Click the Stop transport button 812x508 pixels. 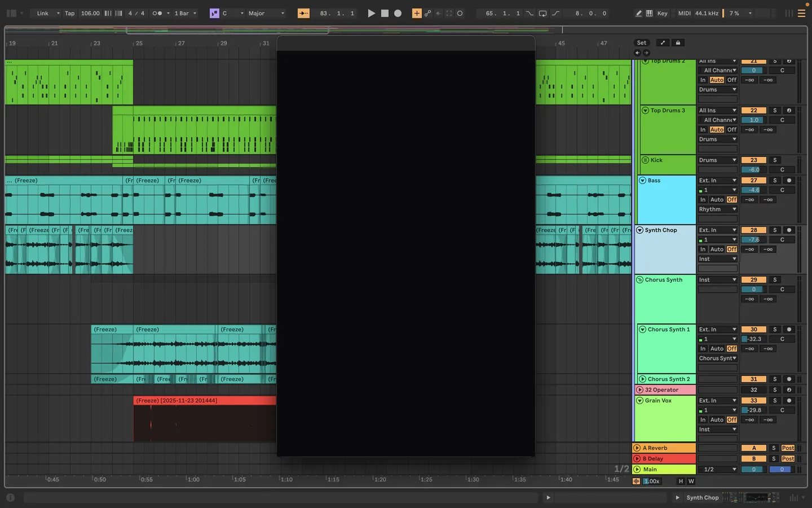385,13
